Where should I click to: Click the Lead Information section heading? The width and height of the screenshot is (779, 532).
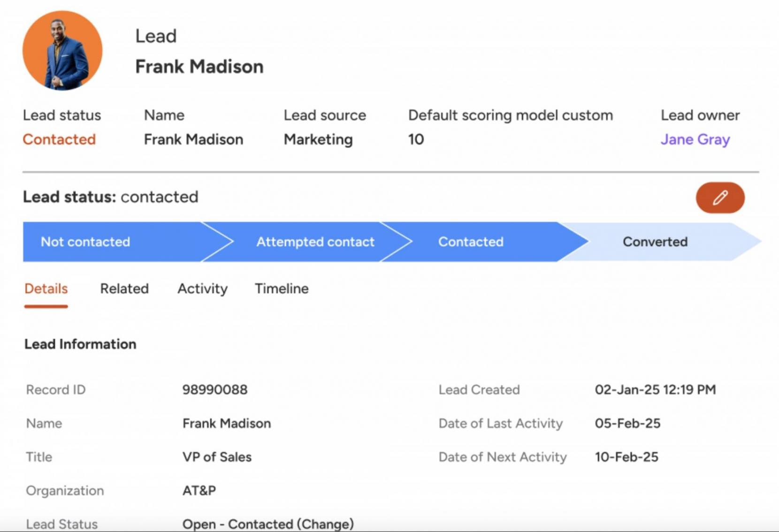pyautogui.click(x=80, y=344)
